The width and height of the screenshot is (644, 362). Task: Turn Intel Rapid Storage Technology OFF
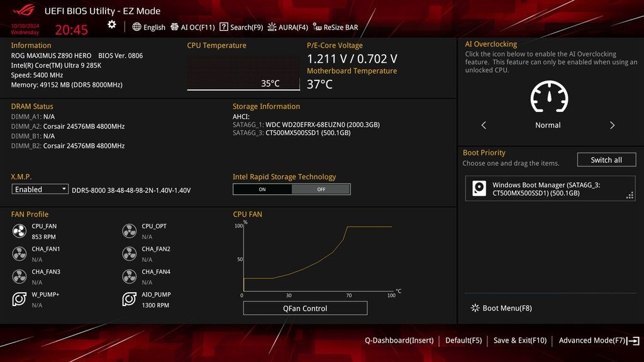pyautogui.click(x=321, y=189)
